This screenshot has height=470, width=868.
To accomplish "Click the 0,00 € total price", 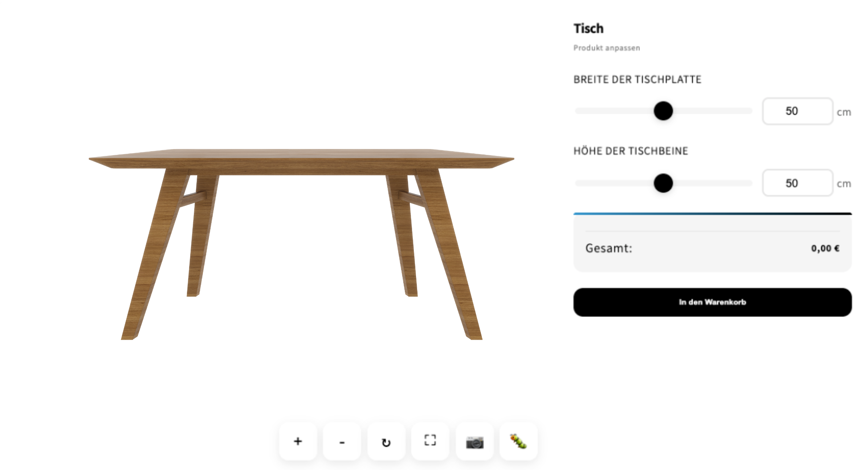I will coord(825,248).
